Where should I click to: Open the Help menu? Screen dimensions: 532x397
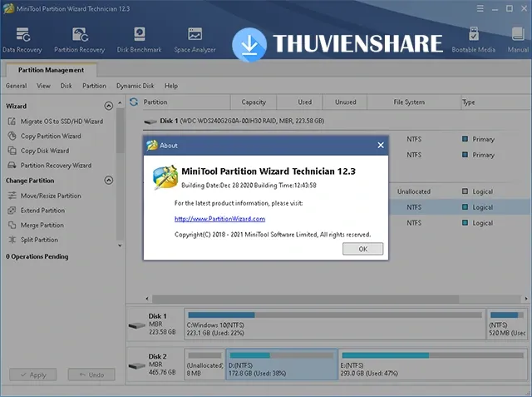171,86
